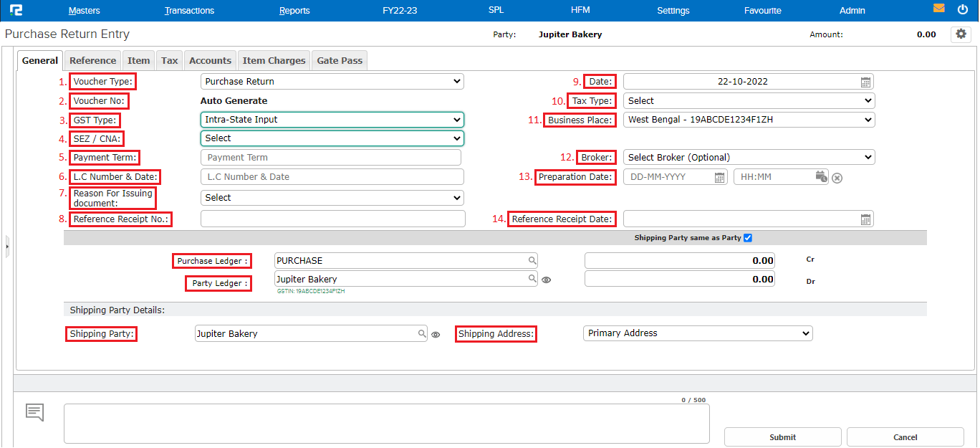Toggle Shipping Party same as Party checkbox

[748, 238]
